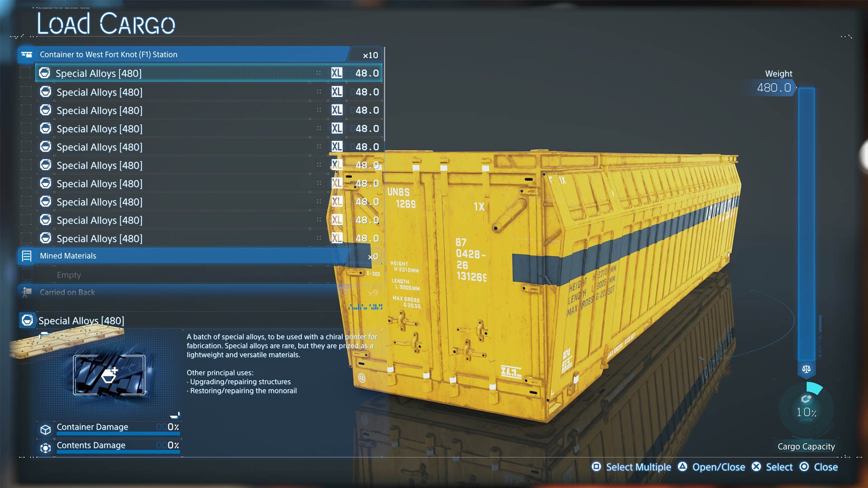The image size is (868, 488).
Task: Click the weight scale icon below the weight bar
Action: pos(806,369)
